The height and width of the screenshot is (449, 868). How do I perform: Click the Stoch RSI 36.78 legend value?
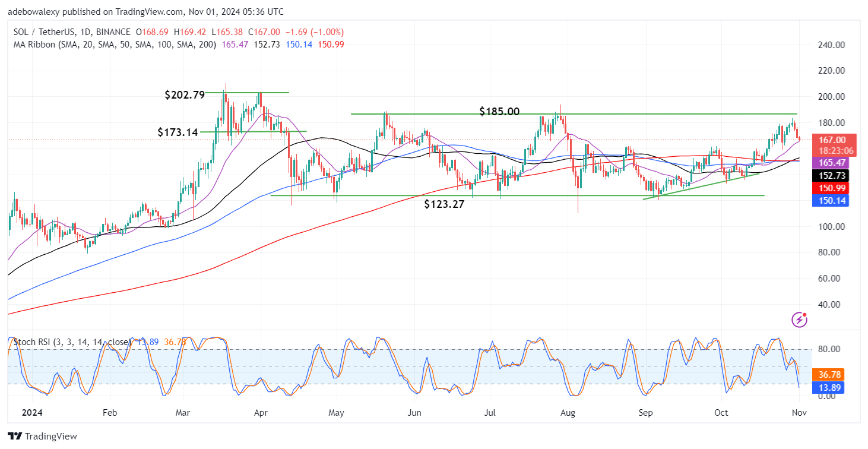click(x=175, y=342)
